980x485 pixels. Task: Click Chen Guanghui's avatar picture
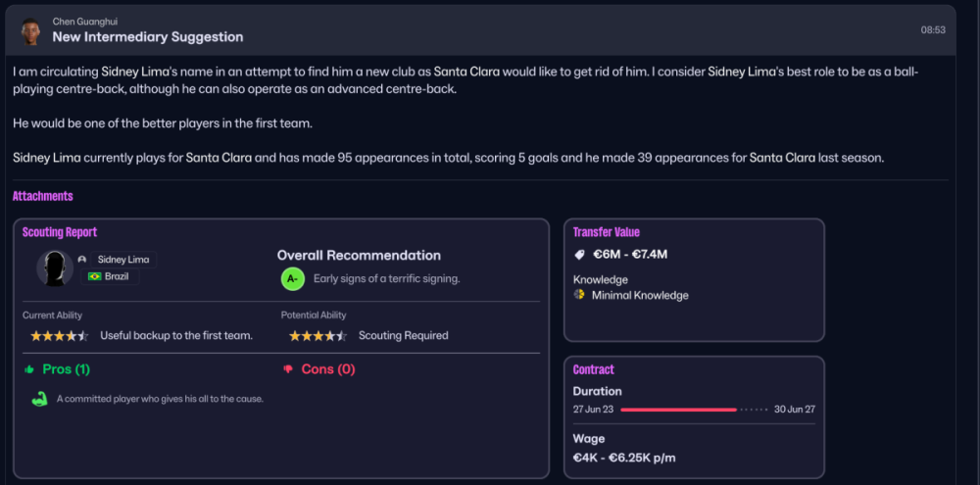click(31, 30)
